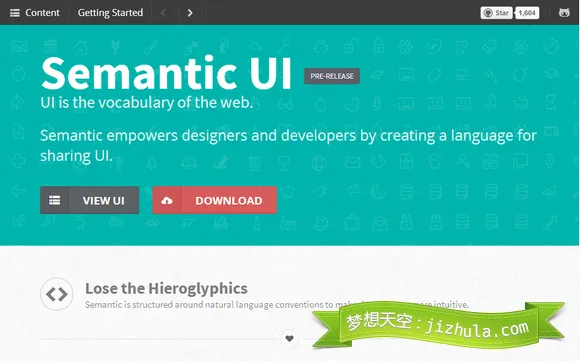Viewport: 580px width, 361px height.
Task: Click the natural language conventions description text
Action: pyautogui.click(x=277, y=305)
